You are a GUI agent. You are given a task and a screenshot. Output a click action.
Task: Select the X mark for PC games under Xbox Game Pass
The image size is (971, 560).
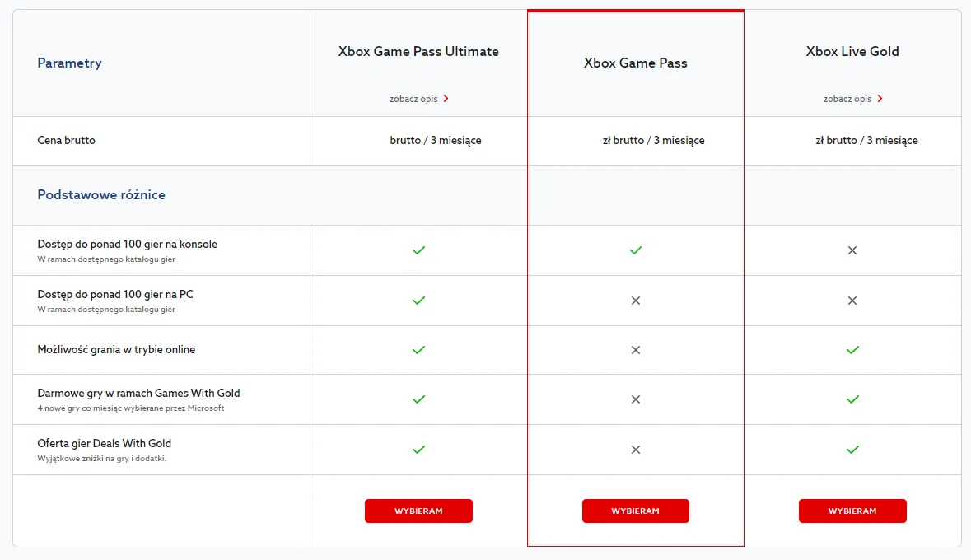[x=635, y=301]
